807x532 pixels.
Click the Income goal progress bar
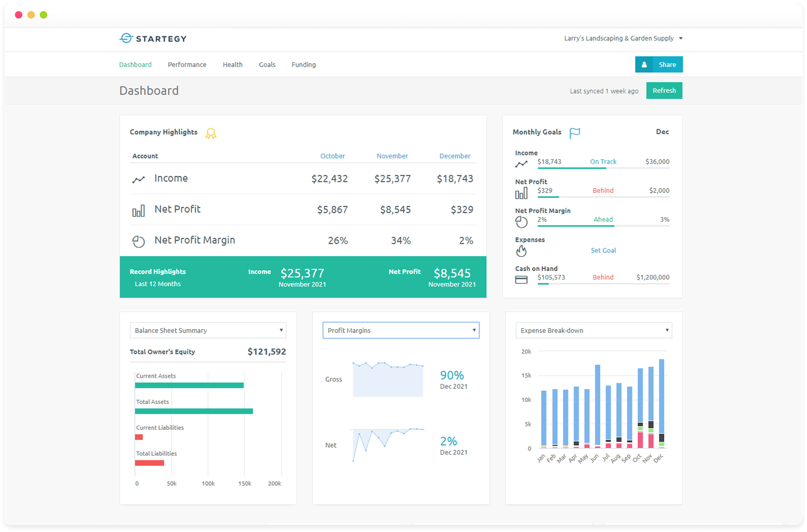pyautogui.click(x=603, y=168)
